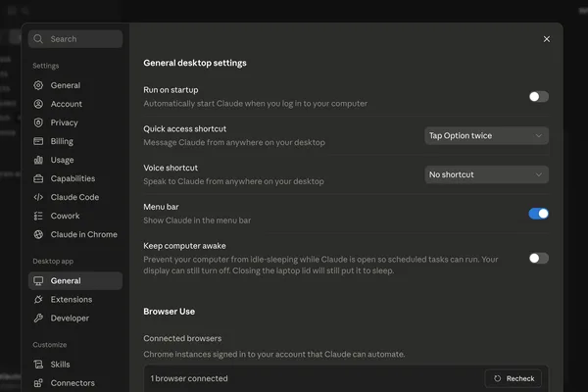Click the refresh icon on Recheck
This screenshot has width=588, height=392.
[x=497, y=378]
